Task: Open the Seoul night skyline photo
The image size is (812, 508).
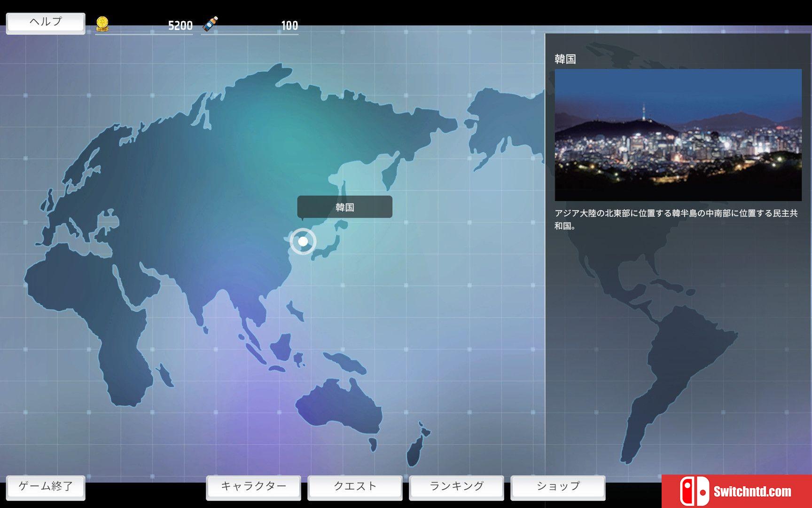Action: pyautogui.click(x=678, y=135)
